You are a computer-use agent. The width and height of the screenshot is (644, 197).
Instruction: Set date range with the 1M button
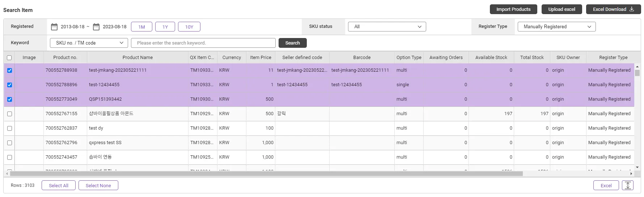click(141, 27)
